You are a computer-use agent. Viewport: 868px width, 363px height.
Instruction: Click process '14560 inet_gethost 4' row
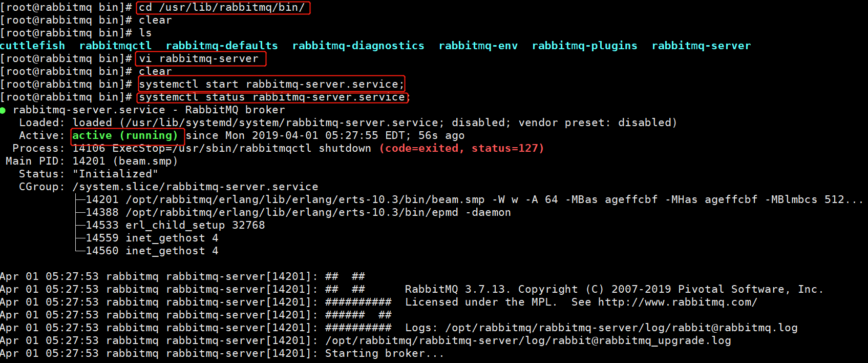coord(152,251)
